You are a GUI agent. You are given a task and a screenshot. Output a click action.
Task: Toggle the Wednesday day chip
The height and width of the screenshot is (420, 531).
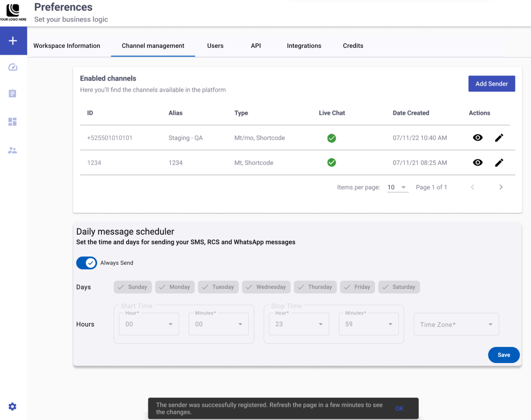[x=266, y=287]
